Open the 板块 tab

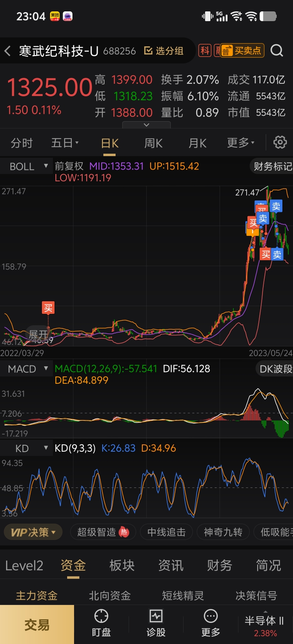click(x=122, y=565)
